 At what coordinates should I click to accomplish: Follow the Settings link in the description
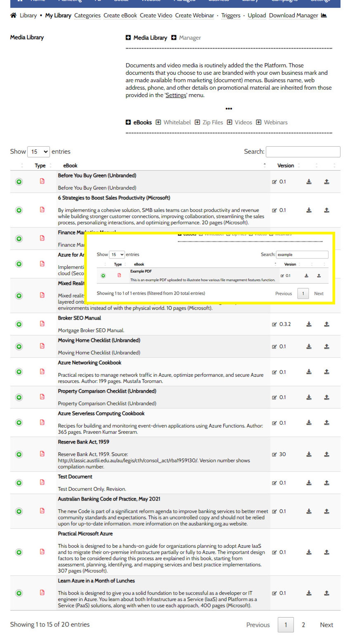176,95
